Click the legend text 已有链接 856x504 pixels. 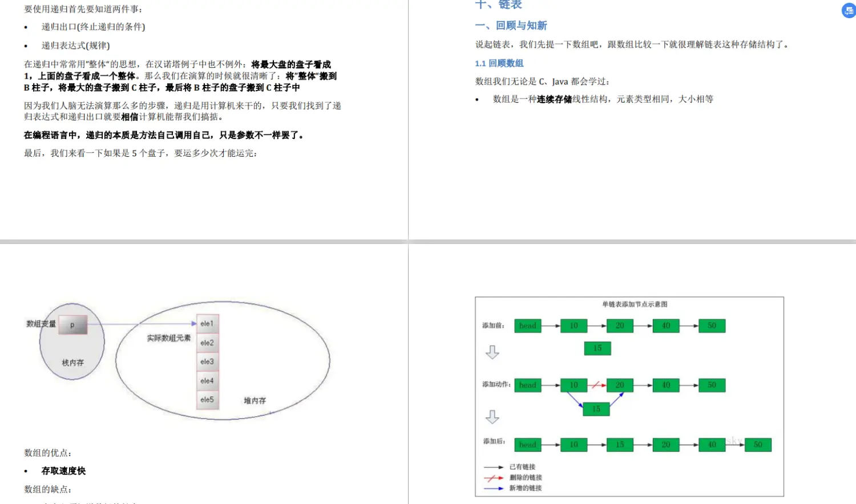(522, 467)
